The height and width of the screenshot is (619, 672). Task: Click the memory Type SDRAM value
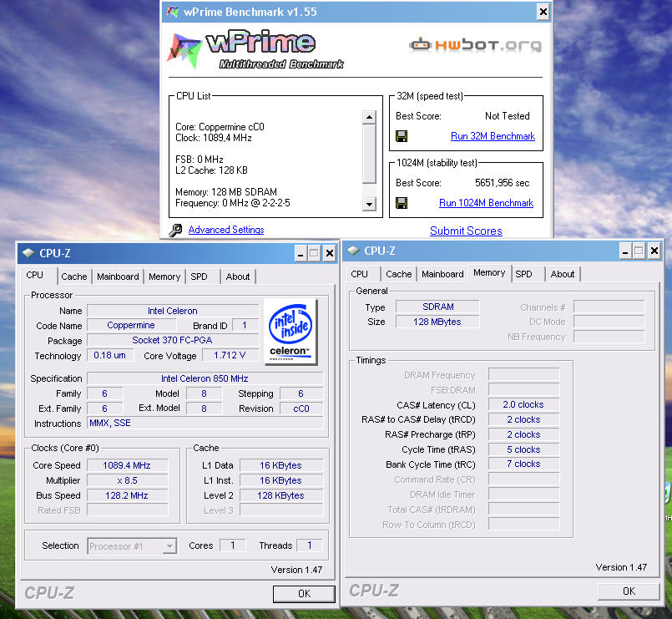coord(437,307)
